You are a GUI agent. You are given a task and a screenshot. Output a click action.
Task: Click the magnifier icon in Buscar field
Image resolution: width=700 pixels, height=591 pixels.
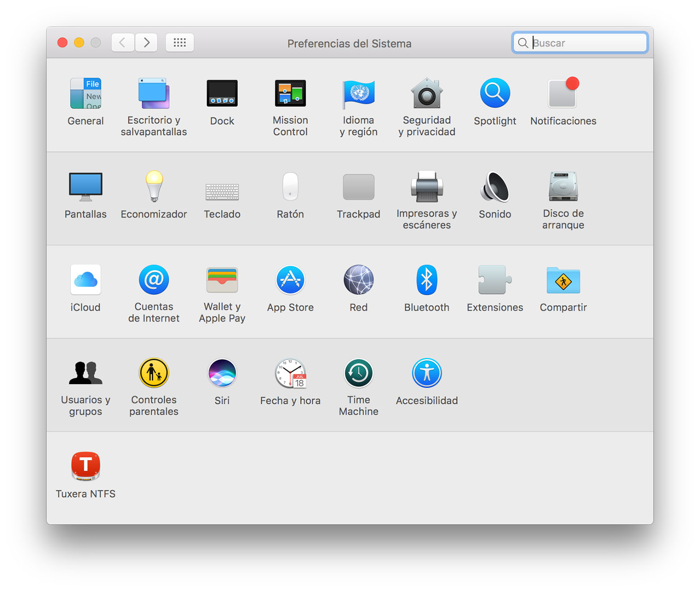[523, 43]
